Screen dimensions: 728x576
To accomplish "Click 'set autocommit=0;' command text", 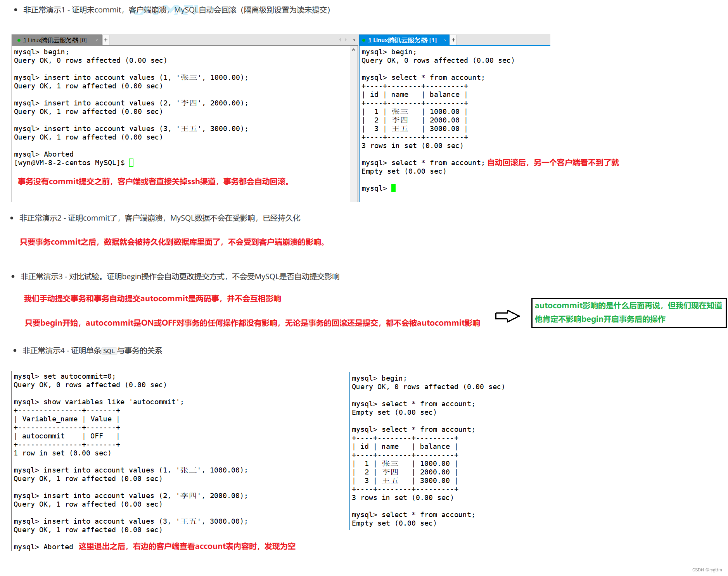I will (80, 376).
